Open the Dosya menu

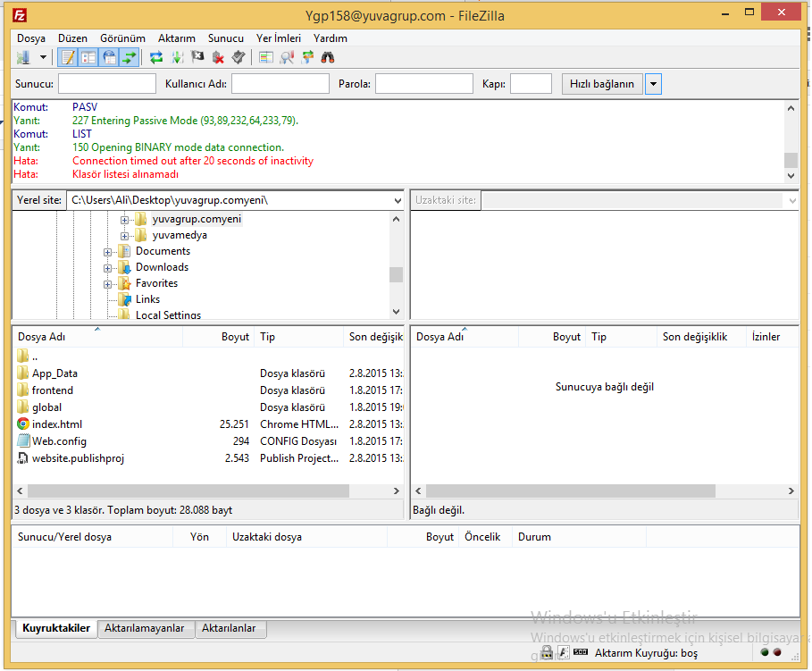[x=31, y=38]
